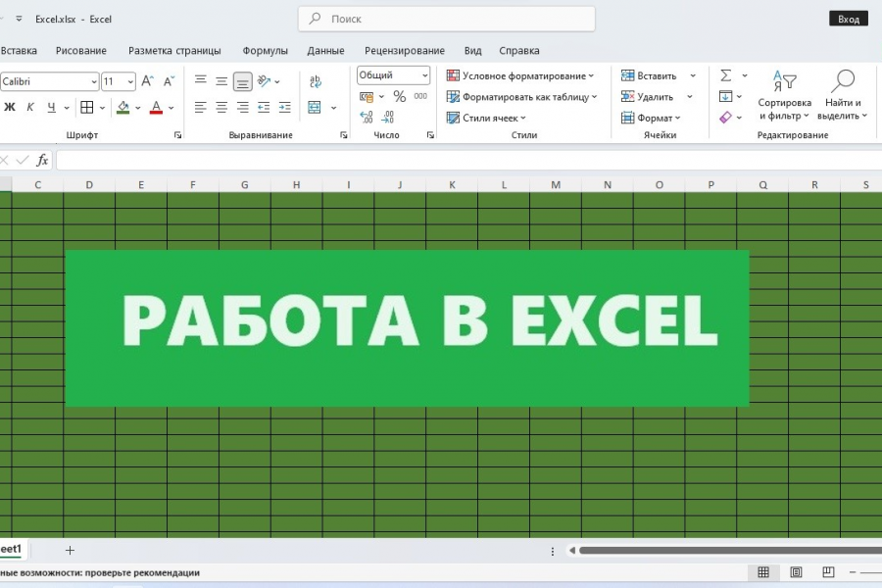Click the formula bar input
The image size is (882, 588).
click(x=469, y=161)
